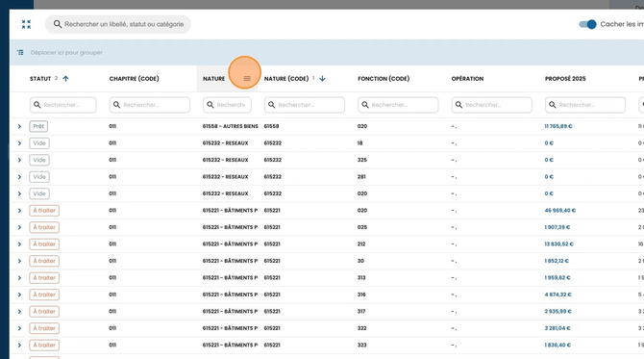Screen dimensions: 644x359
Task: Click the '61558 - AUTRES BIENS' nature cell
Action: point(230,126)
